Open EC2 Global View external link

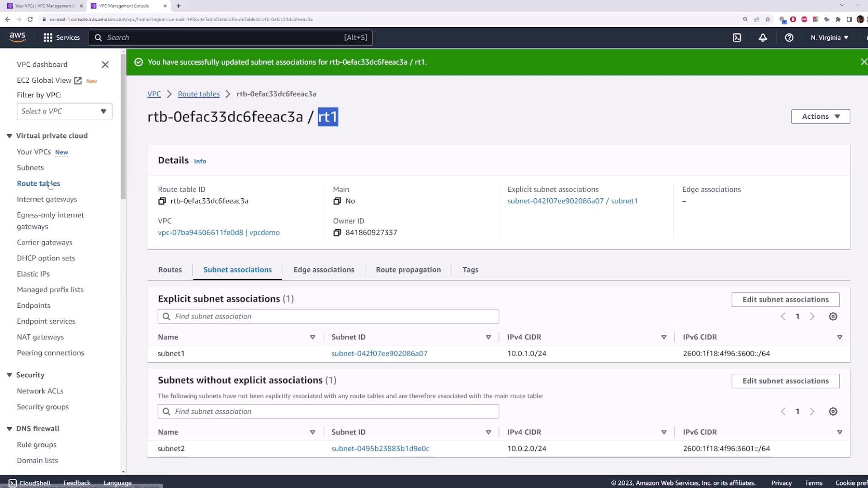tap(49, 80)
